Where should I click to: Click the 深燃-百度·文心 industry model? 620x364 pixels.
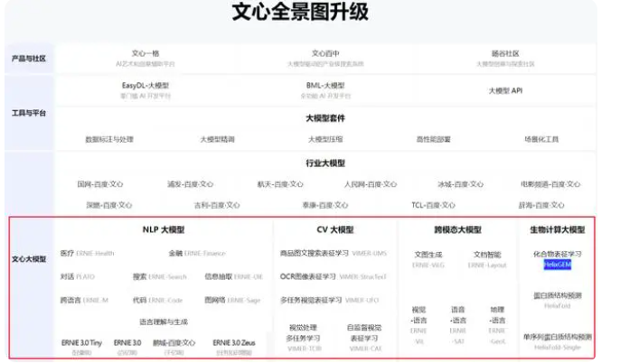coord(109,205)
